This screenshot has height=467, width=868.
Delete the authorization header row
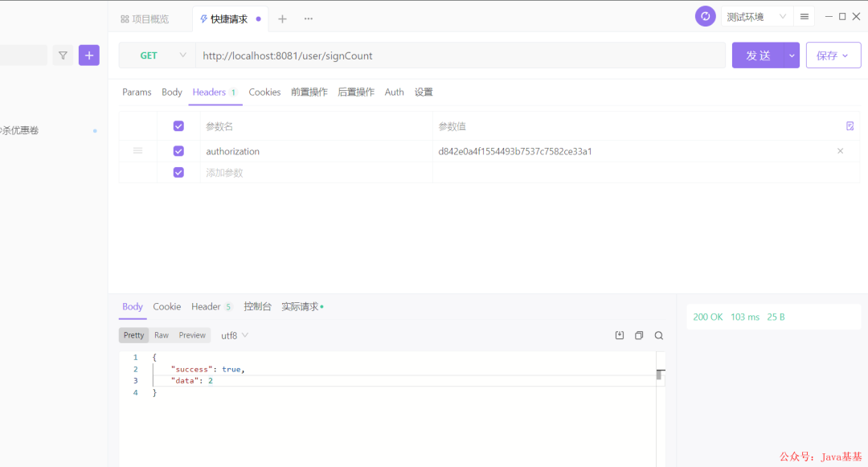[841, 151]
